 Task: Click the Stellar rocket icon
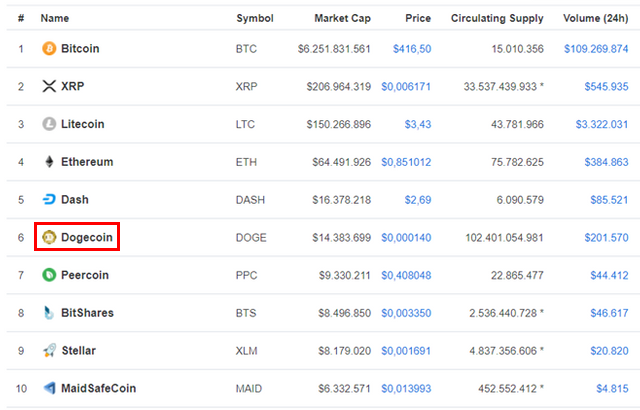pos(49,350)
